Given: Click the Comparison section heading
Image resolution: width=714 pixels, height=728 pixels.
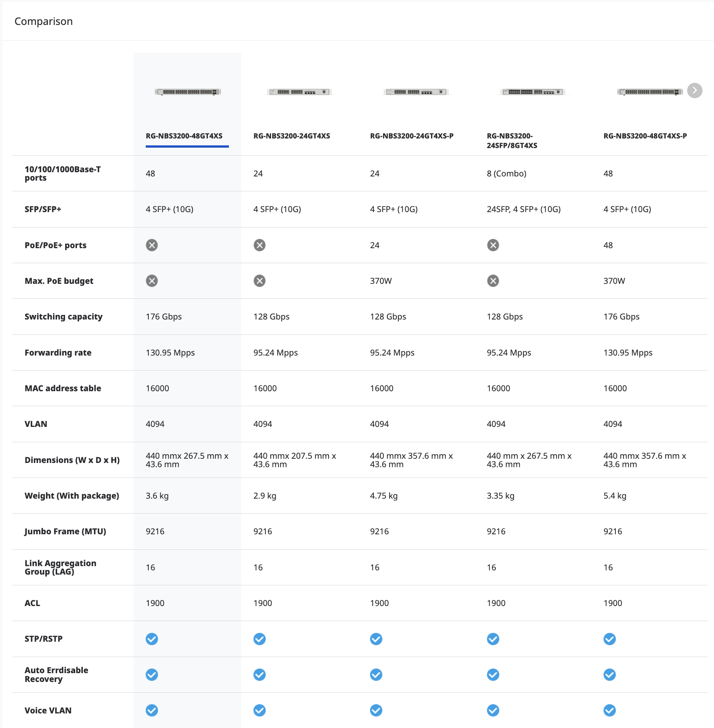Looking at the screenshot, I should [x=44, y=21].
